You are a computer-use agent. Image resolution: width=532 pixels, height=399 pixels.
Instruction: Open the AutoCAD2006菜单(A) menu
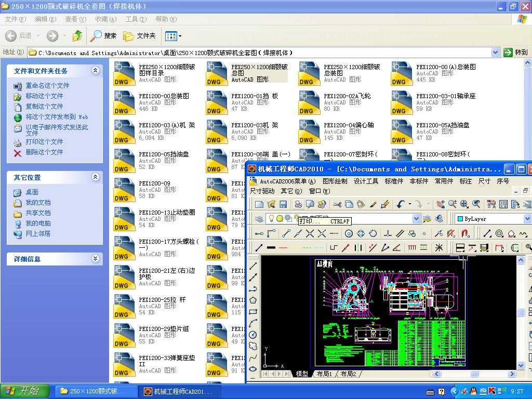[x=288, y=181]
